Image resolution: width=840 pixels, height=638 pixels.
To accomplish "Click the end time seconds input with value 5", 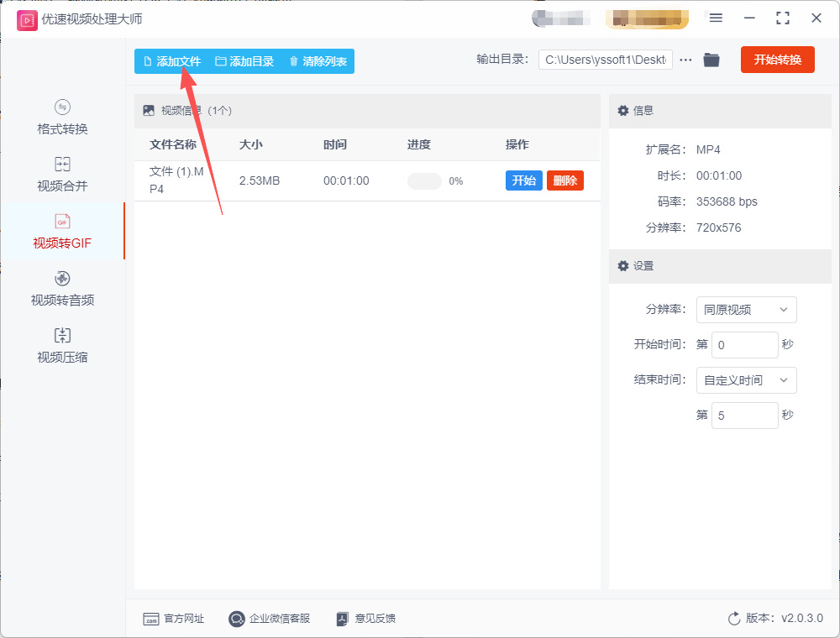I will 744,416.
